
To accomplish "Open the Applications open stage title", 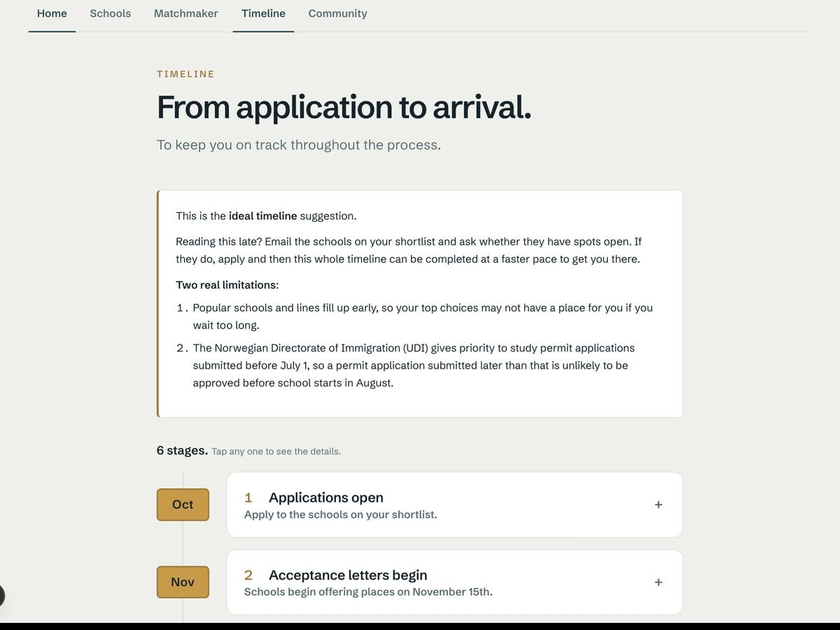I will [326, 498].
